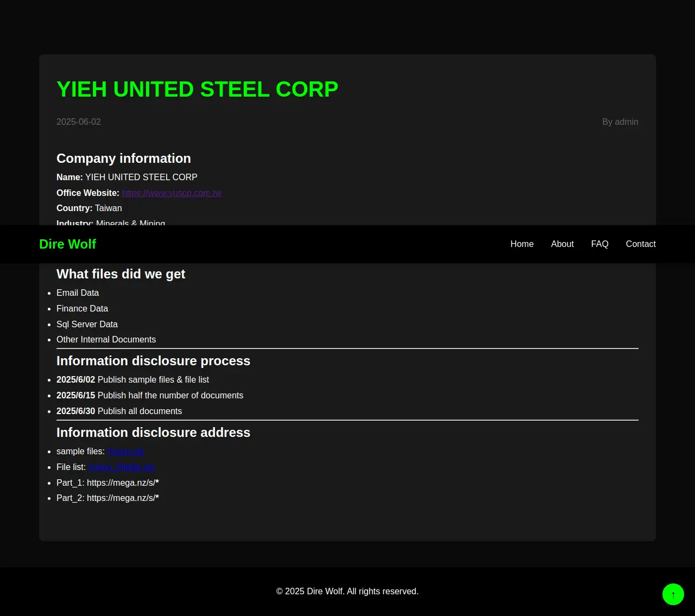Click the green scroll-to-top arrow button
The image size is (695, 616).
pyautogui.click(x=673, y=594)
